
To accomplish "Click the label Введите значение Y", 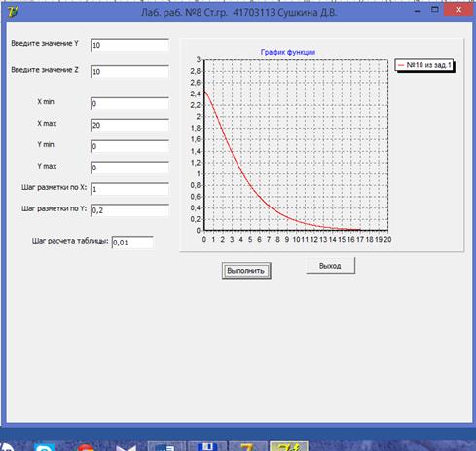I will [x=45, y=43].
